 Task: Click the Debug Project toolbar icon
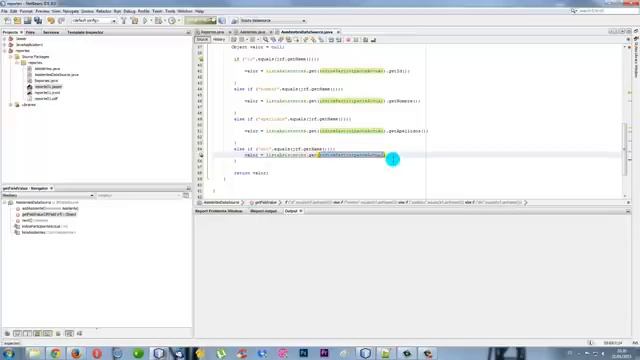point(158,20)
